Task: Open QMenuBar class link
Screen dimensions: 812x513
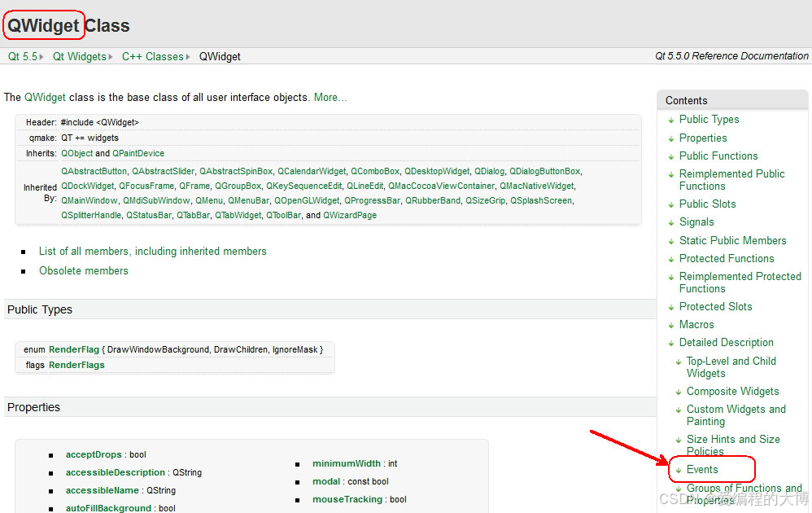Action: pos(249,200)
